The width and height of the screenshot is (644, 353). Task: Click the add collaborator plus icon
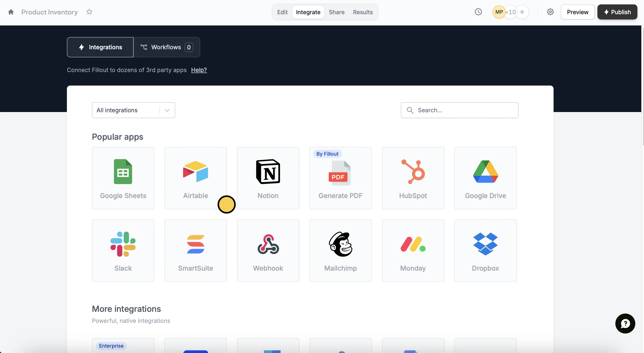point(522,12)
